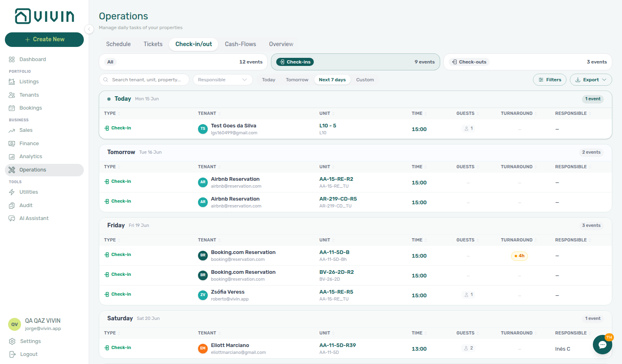Open the Export dropdown menu
Screen dimensions: 622x364
tap(591, 80)
